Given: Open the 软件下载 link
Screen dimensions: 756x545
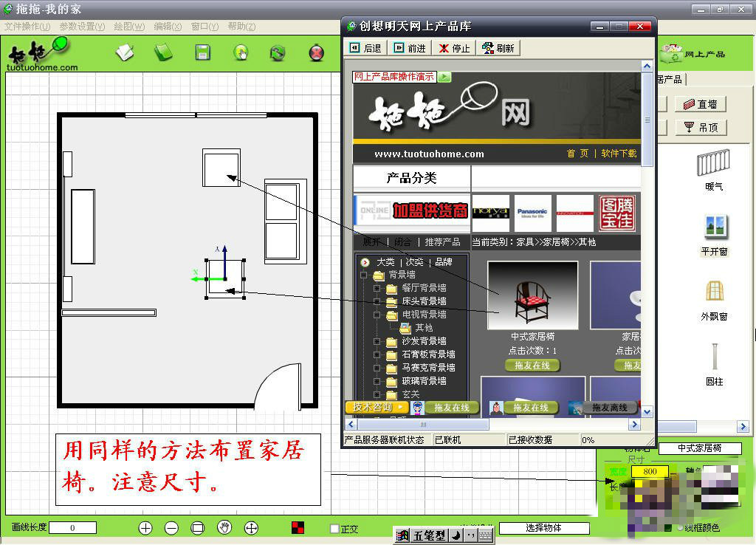Looking at the screenshot, I should [x=619, y=154].
